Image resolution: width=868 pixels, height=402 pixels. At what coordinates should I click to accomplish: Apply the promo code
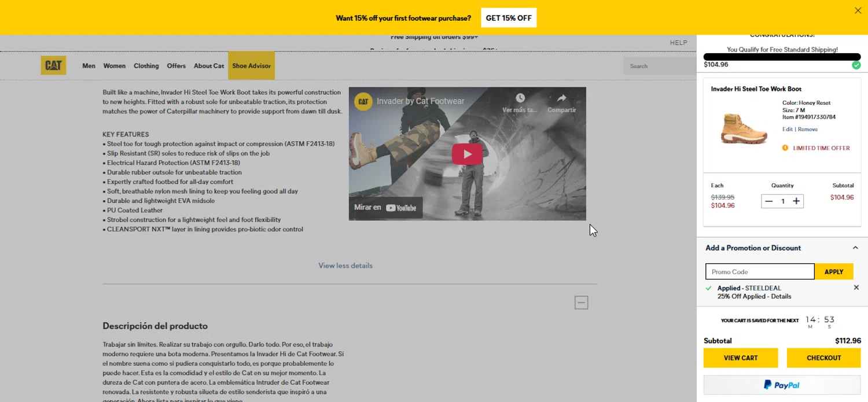click(834, 272)
